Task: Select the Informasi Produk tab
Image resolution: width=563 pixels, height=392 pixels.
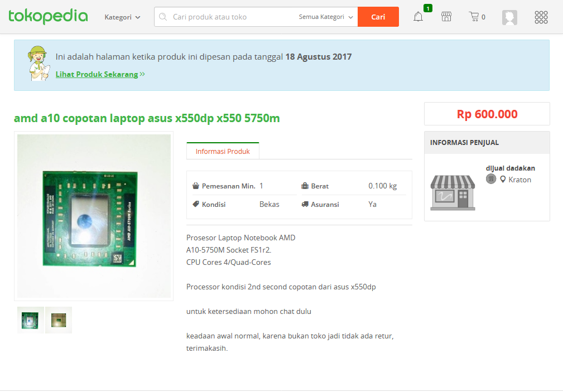Action: [x=223, y=151]
